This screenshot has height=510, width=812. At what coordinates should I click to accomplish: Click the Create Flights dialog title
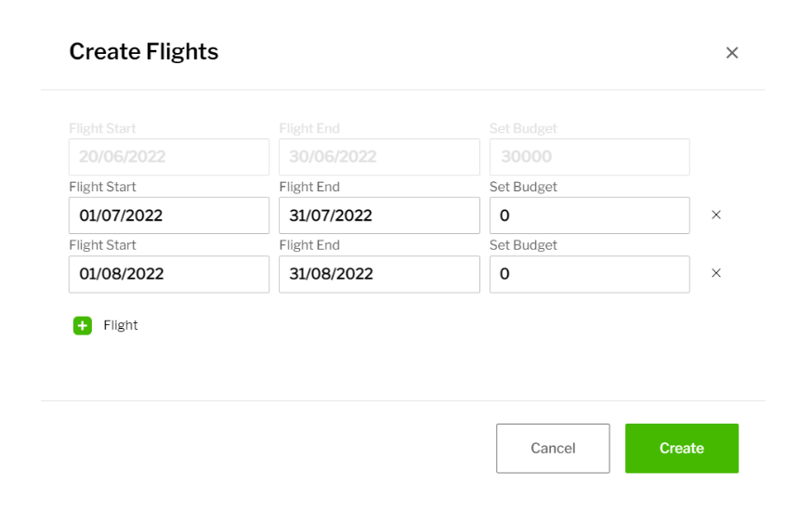pyautogui.click(x=144, y=52)
